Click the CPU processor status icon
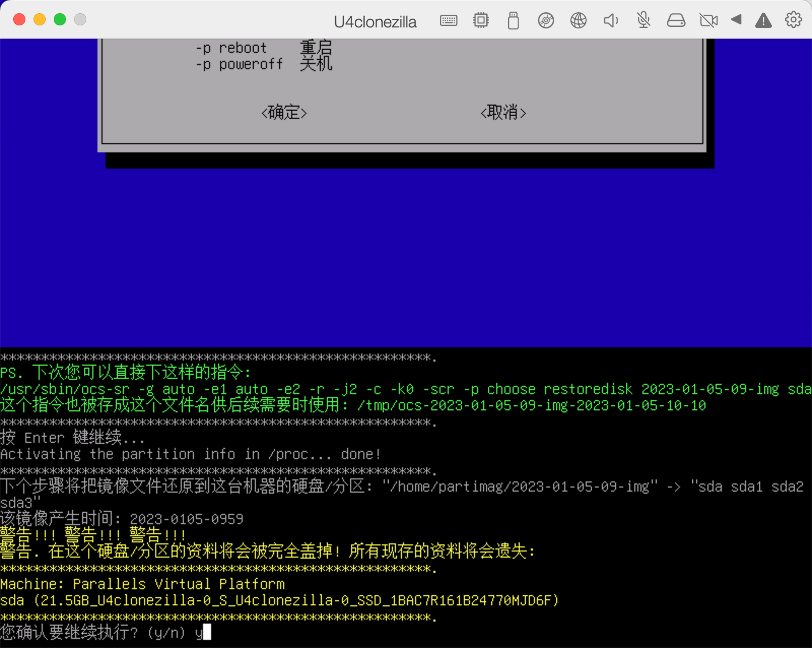 click(481, 20)
